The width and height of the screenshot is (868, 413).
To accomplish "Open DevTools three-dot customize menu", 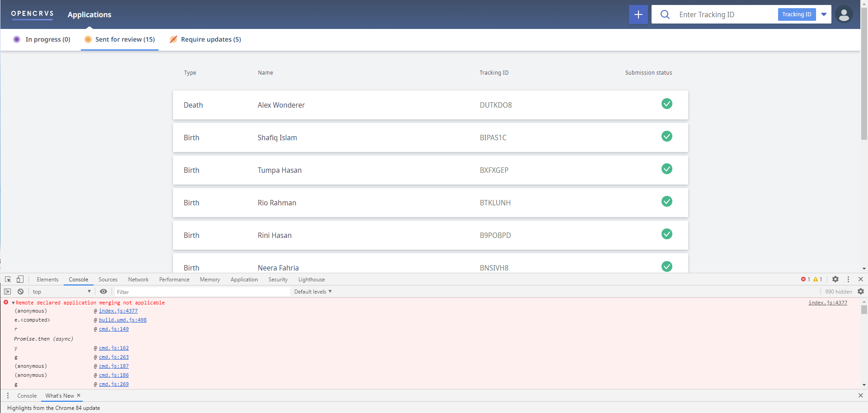I will [849, 279].
